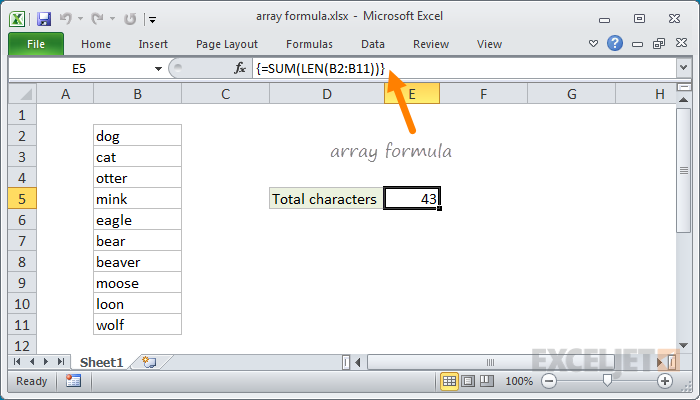Open the Page Layout ribbon tab

coord(227,44)
